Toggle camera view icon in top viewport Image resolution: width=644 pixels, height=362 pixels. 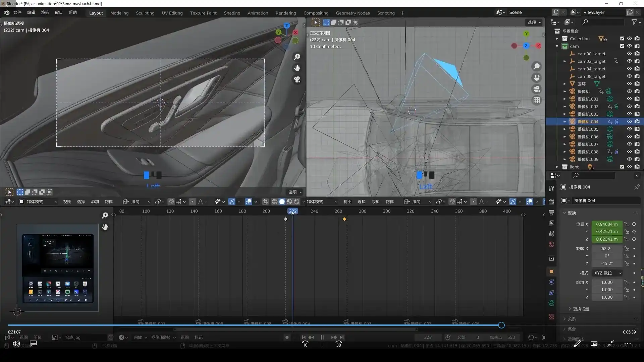537,89
